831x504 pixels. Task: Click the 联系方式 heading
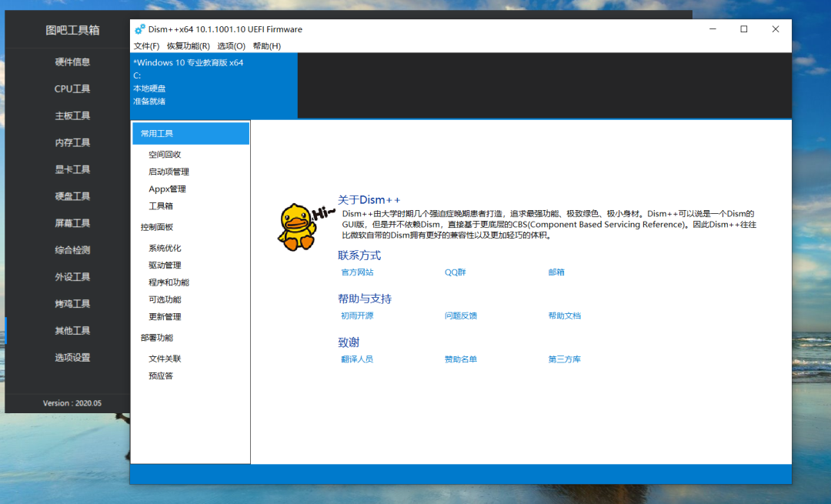coord(359,255)
